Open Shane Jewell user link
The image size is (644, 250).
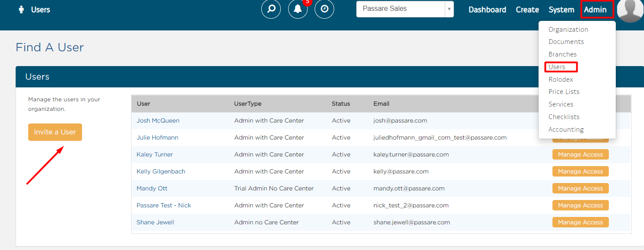click(x=155, y=222)
